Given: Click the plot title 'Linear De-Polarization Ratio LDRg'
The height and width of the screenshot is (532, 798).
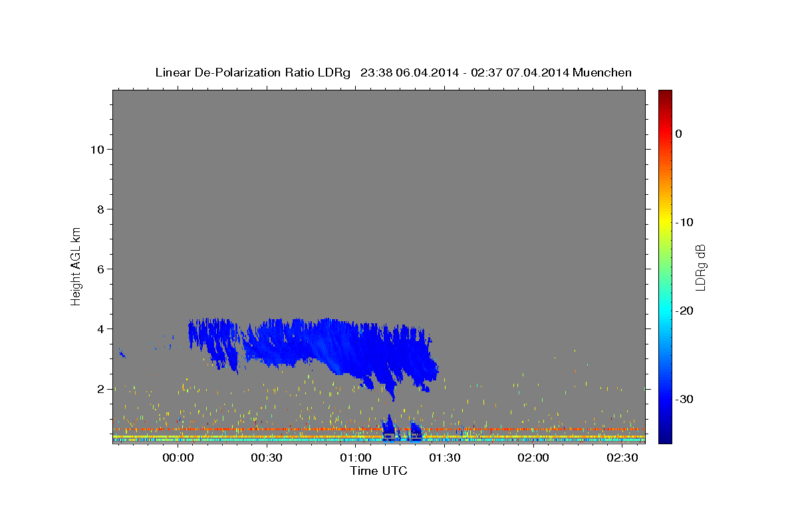Looking at the screenshot, I should click(253, 72).
